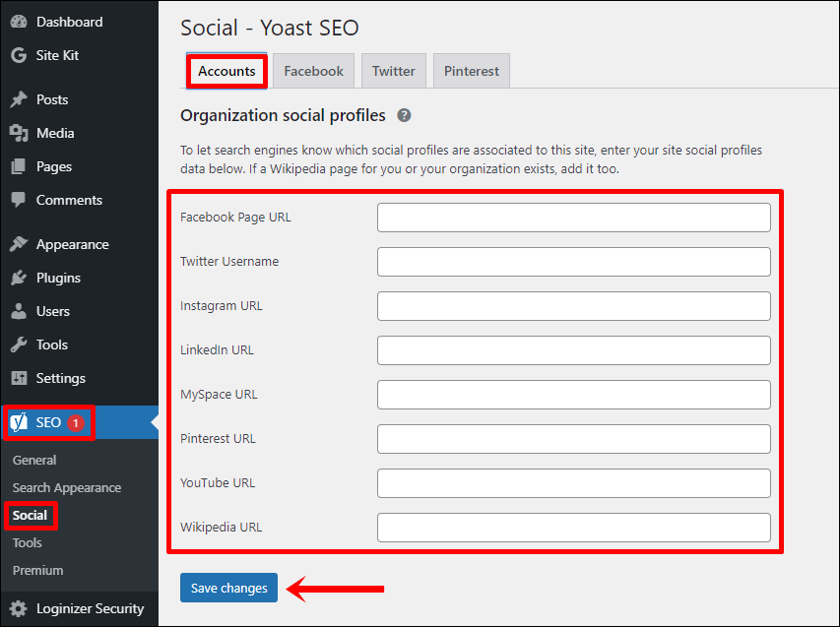Viewport: 840px width, 627px height.
Task: Open Dashboard in the sidebar
Action: [x=70, y=22]
